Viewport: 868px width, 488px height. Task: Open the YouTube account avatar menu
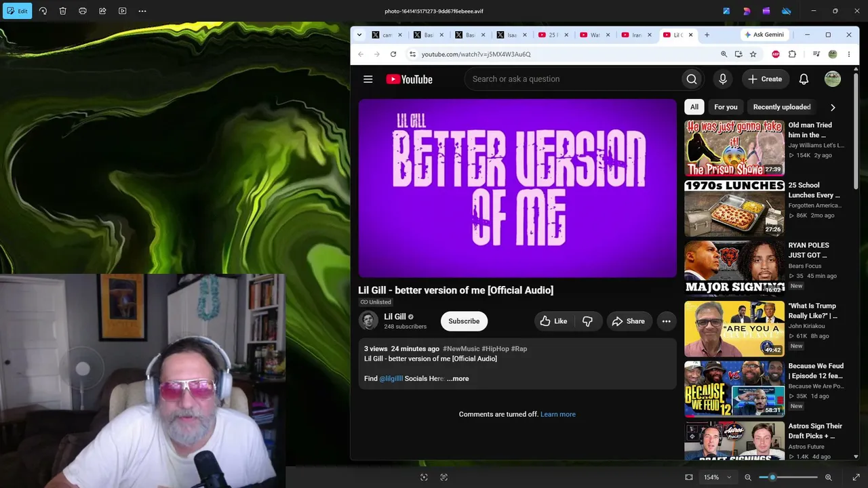(833, 79)
